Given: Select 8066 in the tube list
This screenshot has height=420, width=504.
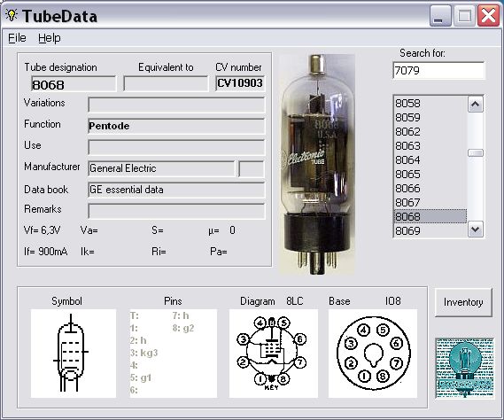Looking at the screenshot, I should click(x=430, y=189).
